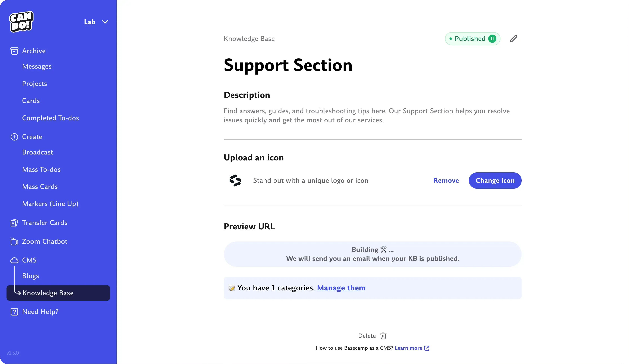Open the Knowledge Base sidebar entry
The width and height of the screenshot is (629, 364).
(x=48, y=293)
